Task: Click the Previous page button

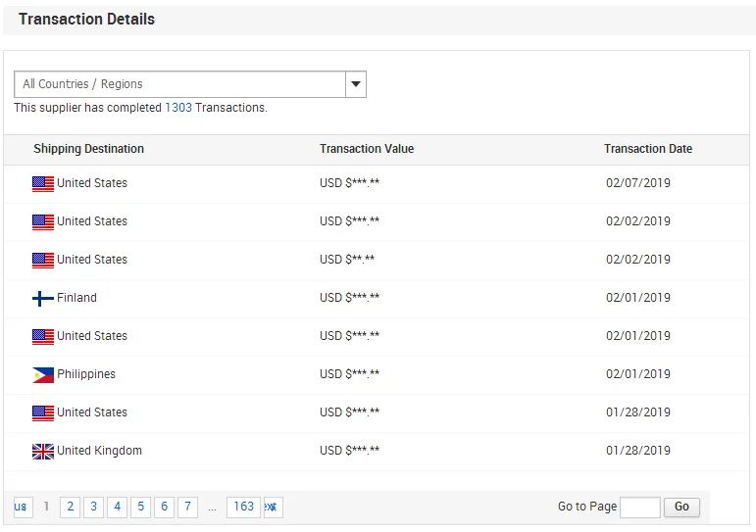Action: click(24, 507)
